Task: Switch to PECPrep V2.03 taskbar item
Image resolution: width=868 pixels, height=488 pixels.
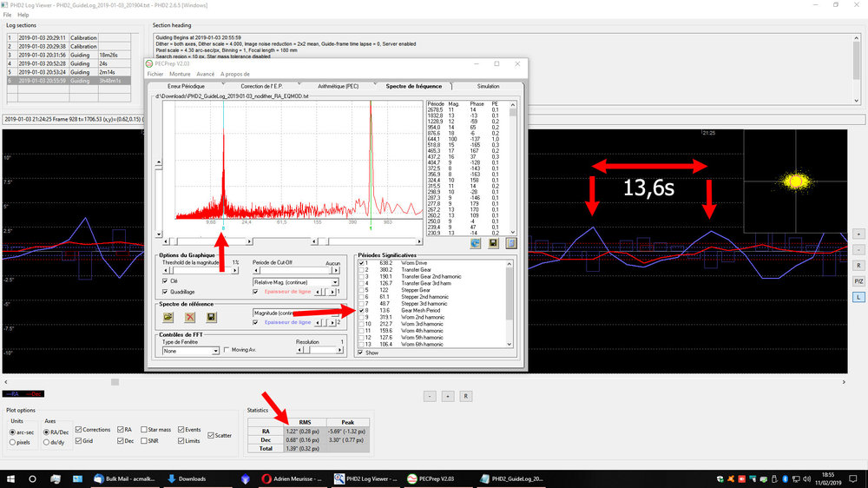Action: pyautogui.click(x=439, y=478)
